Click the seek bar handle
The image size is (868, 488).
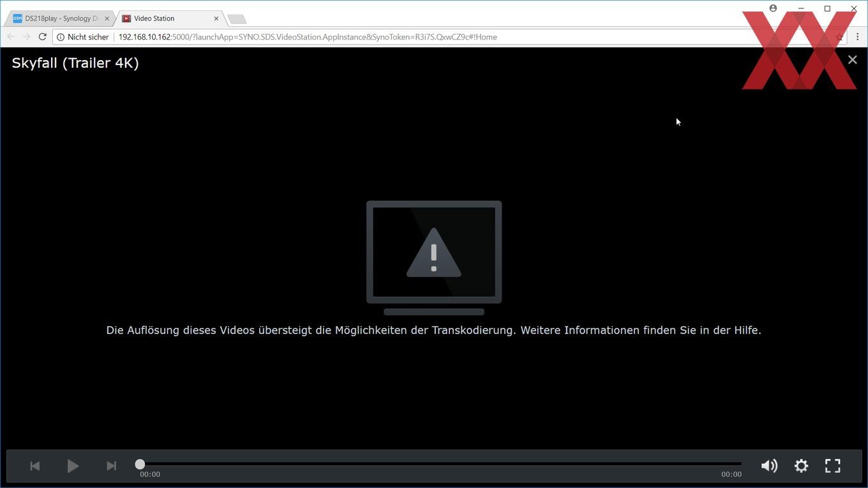point(140,464)
